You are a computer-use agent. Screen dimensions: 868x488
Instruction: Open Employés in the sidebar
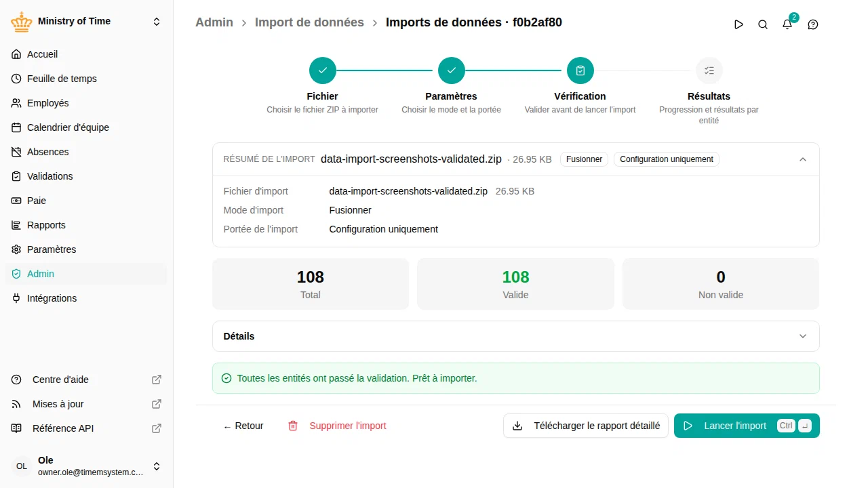pyautogui.click(x=86, y=103)
